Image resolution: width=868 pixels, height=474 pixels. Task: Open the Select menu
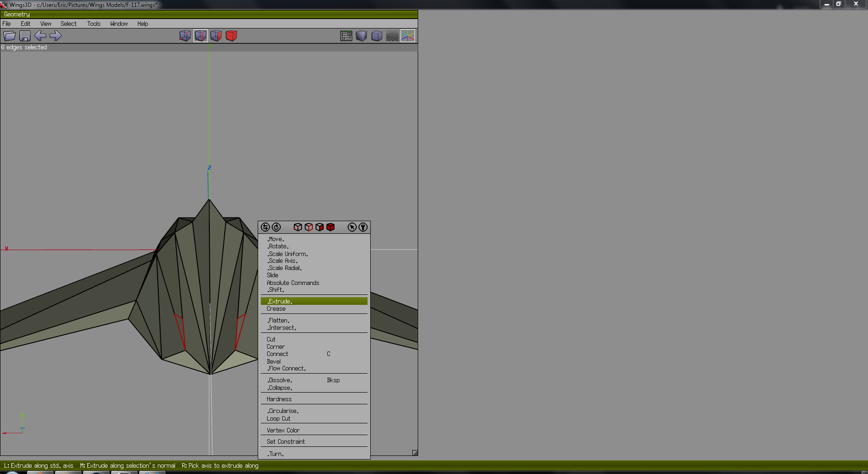point(69,24)
